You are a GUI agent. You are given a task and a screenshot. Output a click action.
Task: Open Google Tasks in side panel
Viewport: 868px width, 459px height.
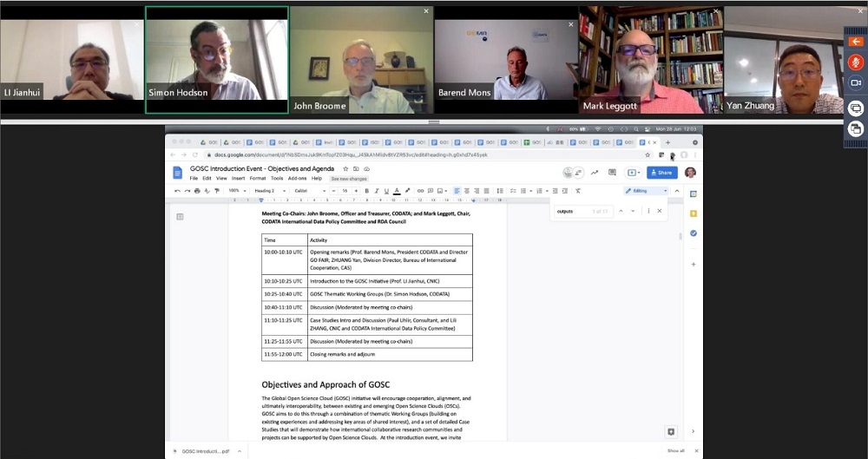click(694, 233)
